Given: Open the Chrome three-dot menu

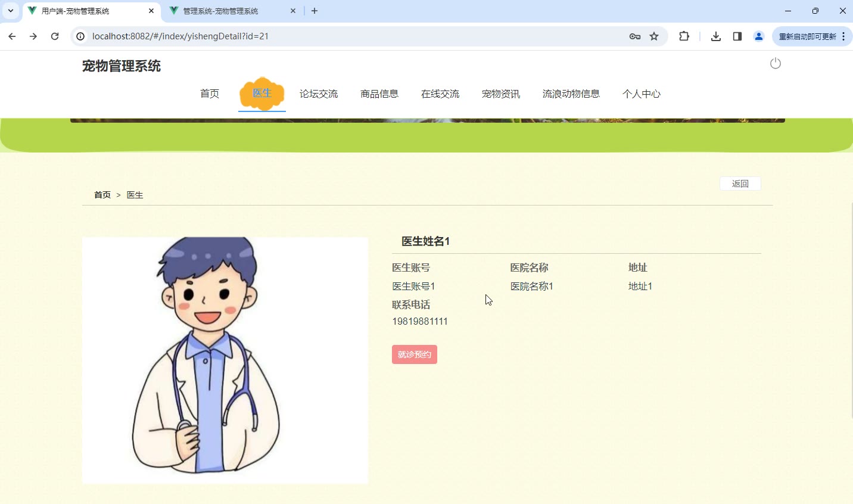Looking at the screenshot, I should coord(844,36).
